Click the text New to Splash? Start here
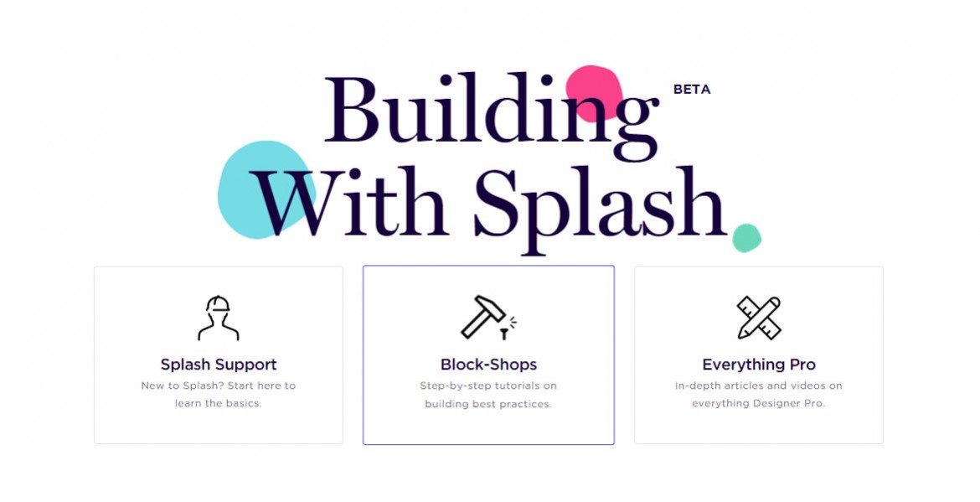This screenshot has height=502, width=980. tap(217, 386)
